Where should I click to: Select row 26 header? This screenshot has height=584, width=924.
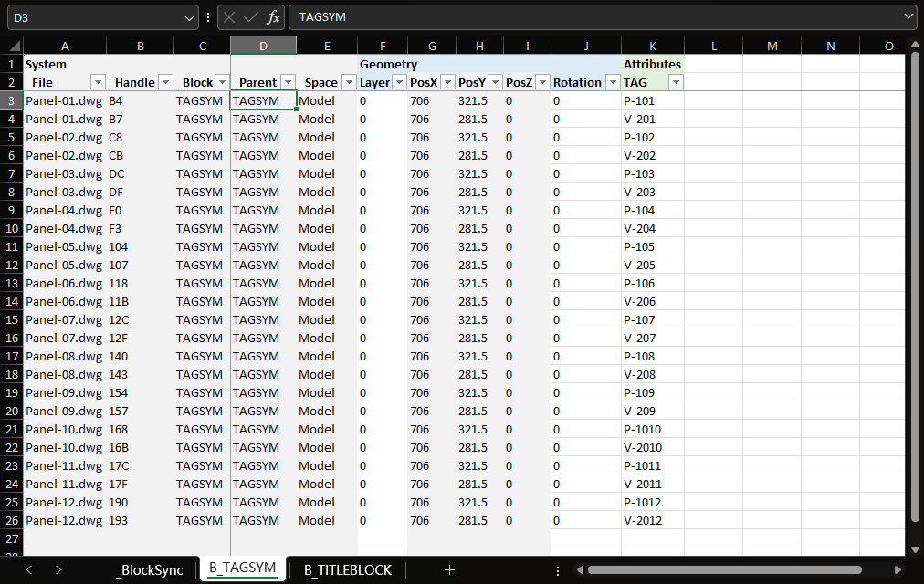pos(12,520)
